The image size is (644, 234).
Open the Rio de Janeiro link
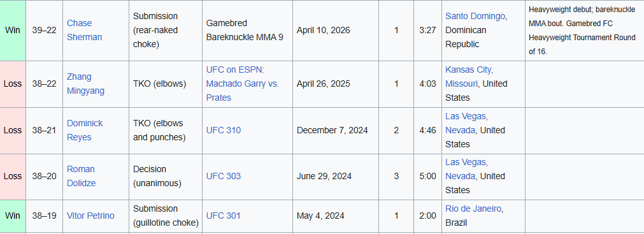[473, 208]
